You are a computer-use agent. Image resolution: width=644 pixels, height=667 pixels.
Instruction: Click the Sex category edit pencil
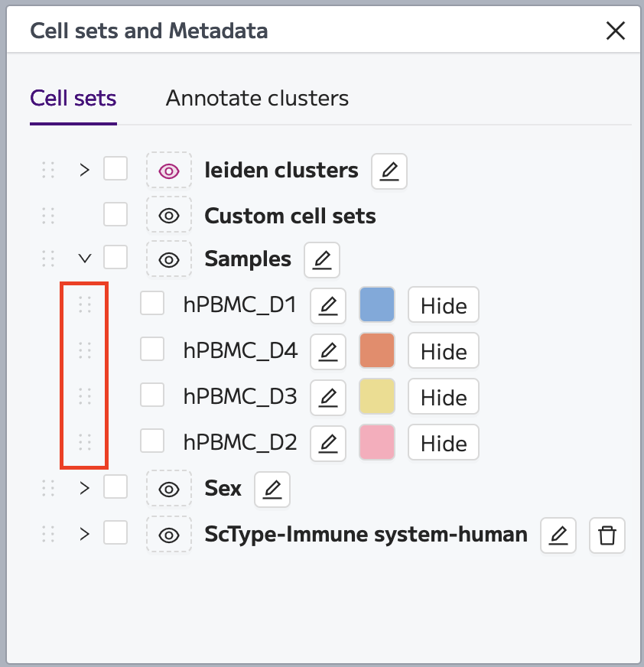tap(272, 490)
